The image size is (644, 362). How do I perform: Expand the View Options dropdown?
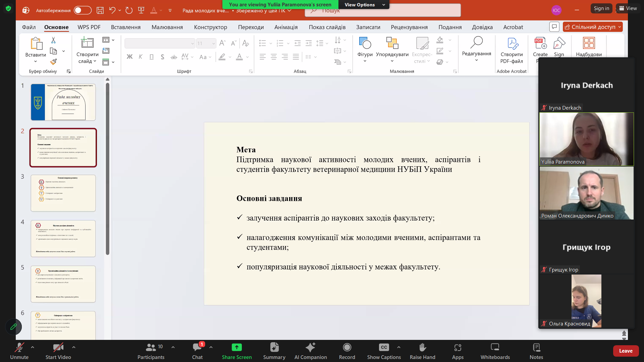click(x=364, y=5)
